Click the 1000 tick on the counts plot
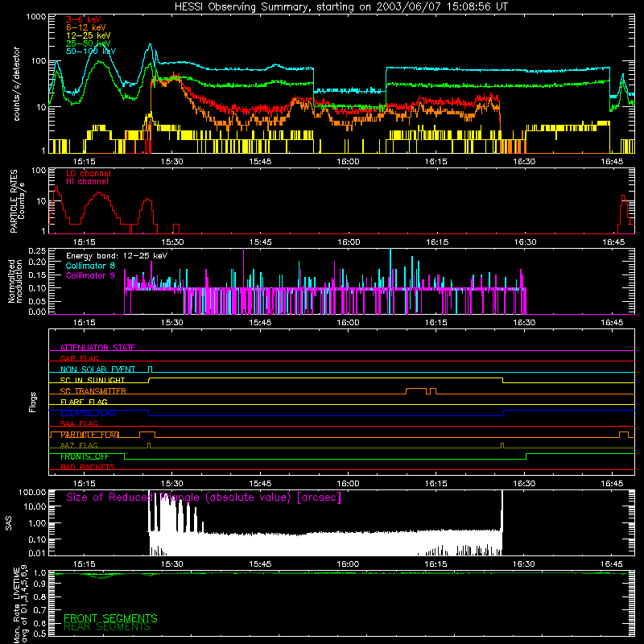Image resolution: width=644 pixels, height=644 pixels. (36, 17)
